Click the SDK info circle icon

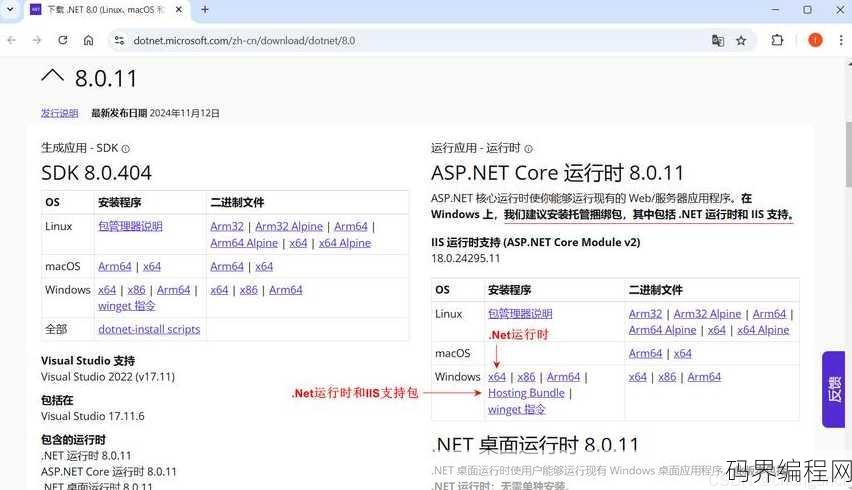pyautogui.click(x=126, y=148)
